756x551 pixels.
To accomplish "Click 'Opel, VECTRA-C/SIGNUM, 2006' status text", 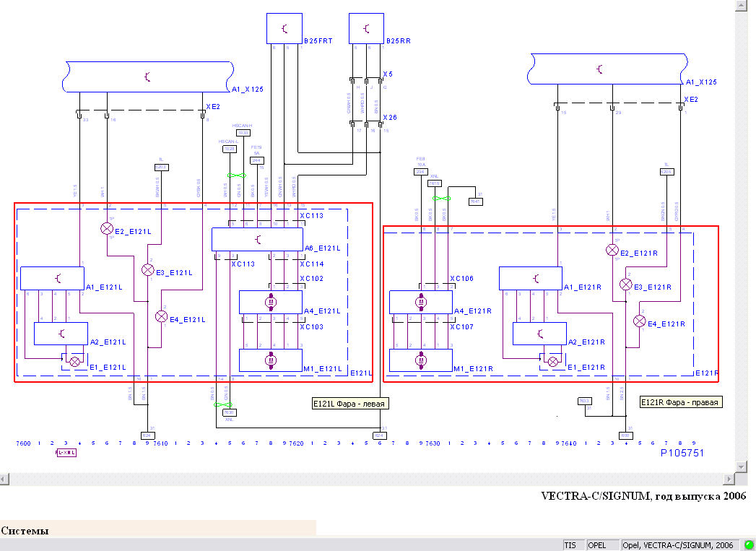I will coord(678,545).
